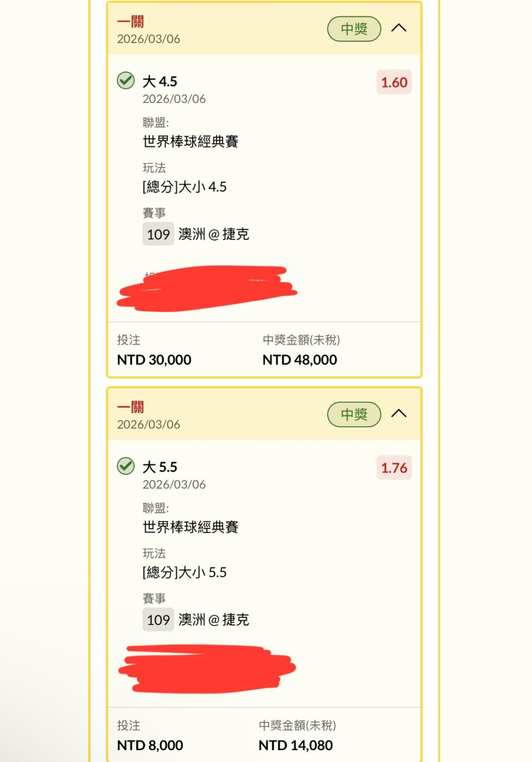
Task: Click the [總分]大小 5.5 play type
Action: [185, 572]
